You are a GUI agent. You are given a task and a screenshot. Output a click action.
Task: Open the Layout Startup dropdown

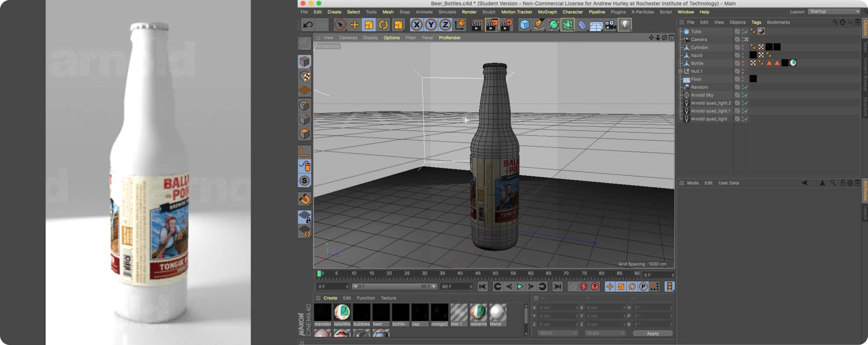(834, 12)
